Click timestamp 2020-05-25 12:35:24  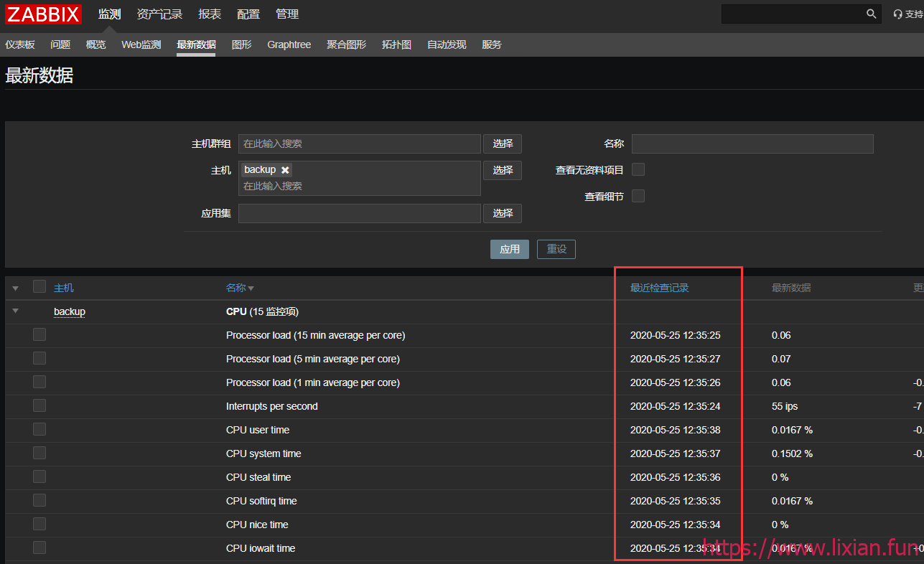tap(676, 406)
